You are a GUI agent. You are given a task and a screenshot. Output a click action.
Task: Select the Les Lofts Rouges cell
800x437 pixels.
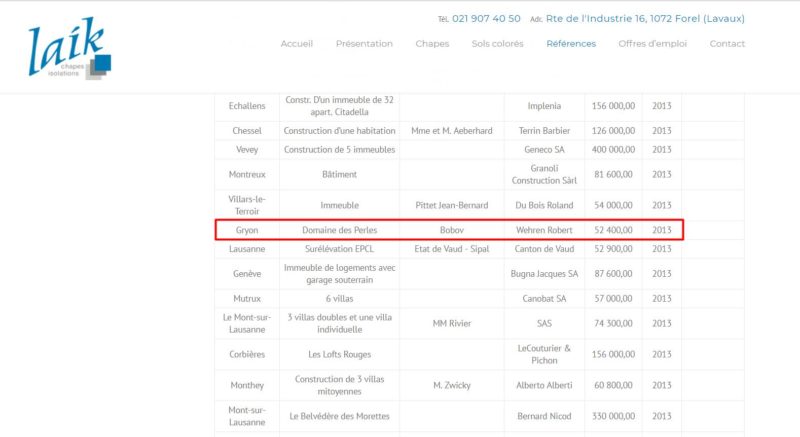click(x=339, y=354)
